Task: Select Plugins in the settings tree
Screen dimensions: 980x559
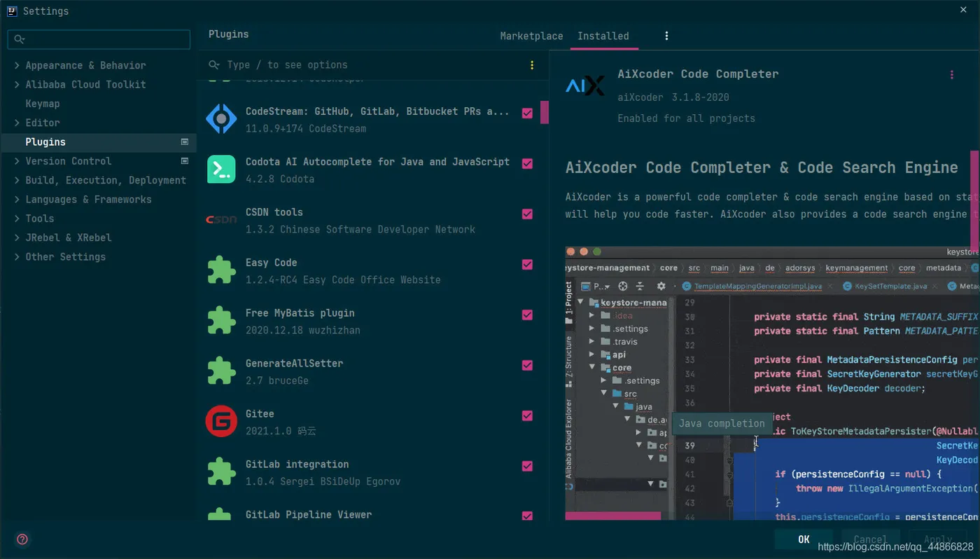Action: click(99, 142)
